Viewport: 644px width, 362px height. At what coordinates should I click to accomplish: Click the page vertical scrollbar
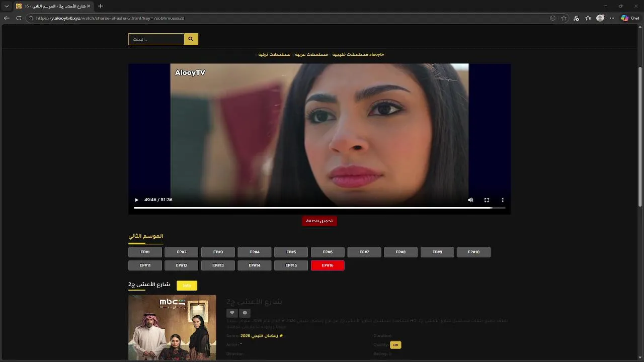[x=640, y=136]
